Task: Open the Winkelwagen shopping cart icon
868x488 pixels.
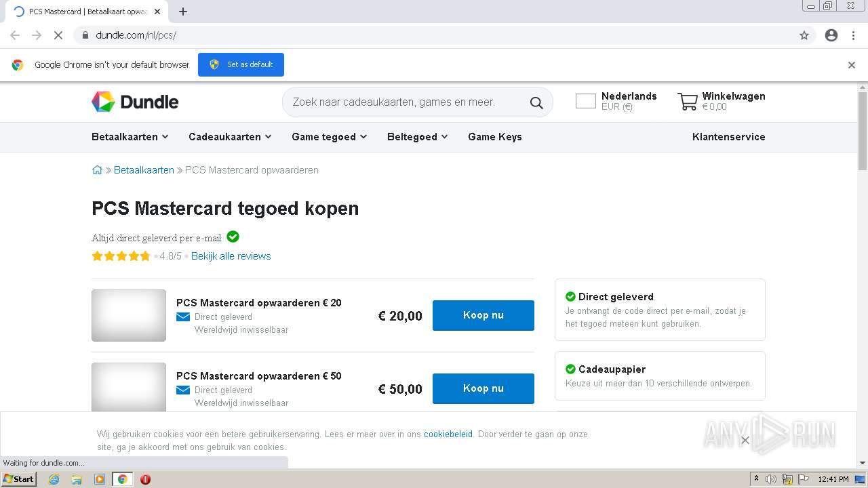Action: point(688,102)
